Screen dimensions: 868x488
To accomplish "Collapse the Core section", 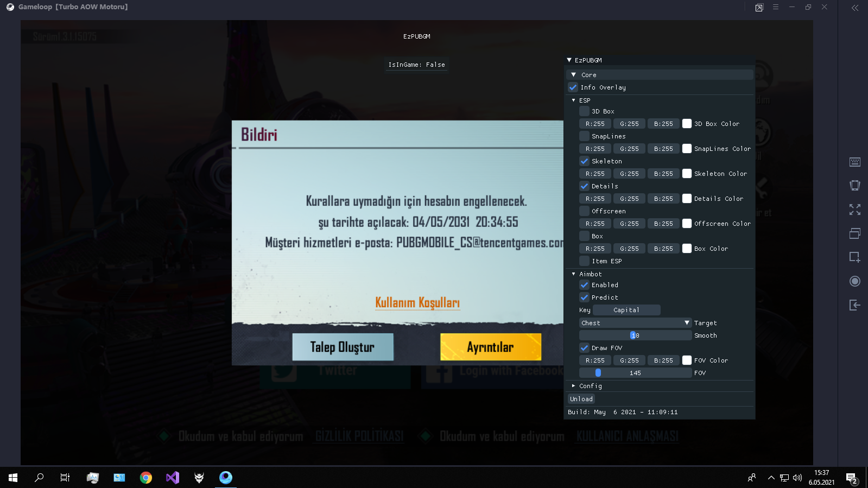I will click(660, 75).
